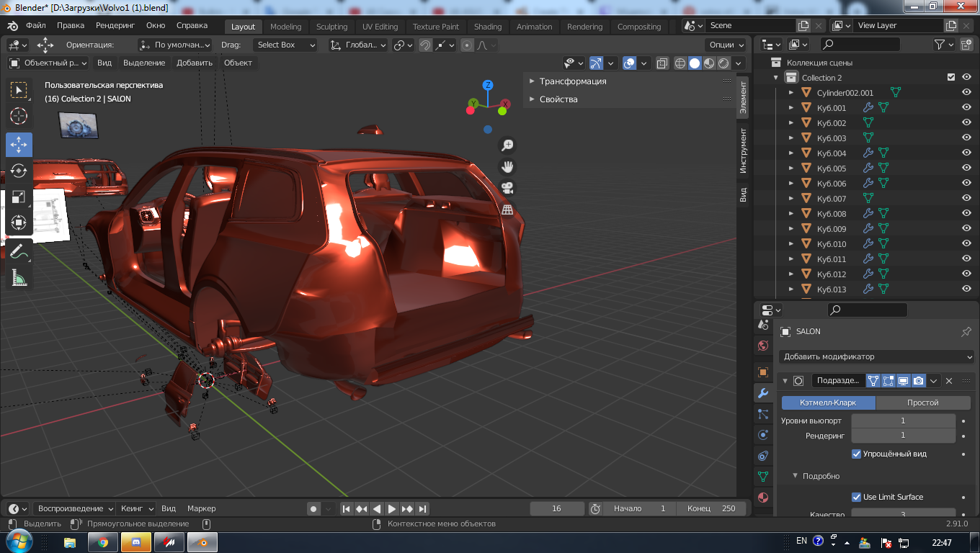Uncheck Collection 2 exclude checkbox
Viewport: 980px width, 553px height.
pos(951,78)
